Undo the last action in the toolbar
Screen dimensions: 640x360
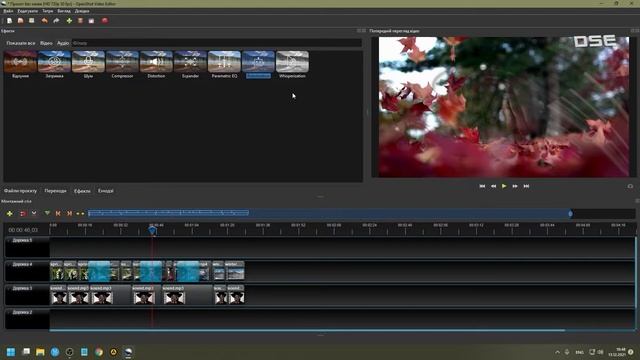click(x=44, y=20)
